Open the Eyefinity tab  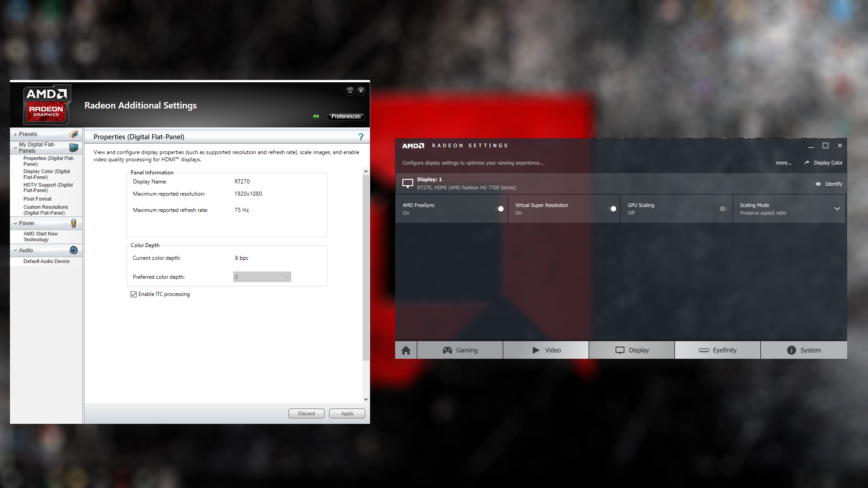coord(717,350)
